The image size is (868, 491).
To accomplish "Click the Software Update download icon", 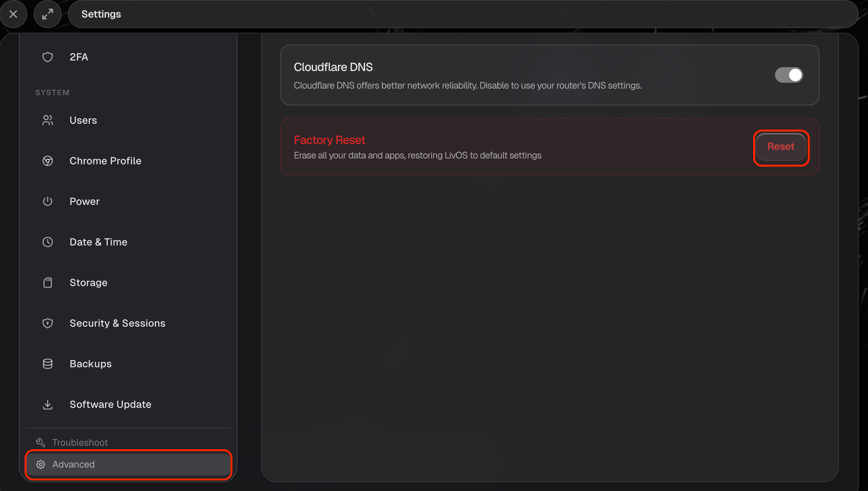I will click(48, 404).
